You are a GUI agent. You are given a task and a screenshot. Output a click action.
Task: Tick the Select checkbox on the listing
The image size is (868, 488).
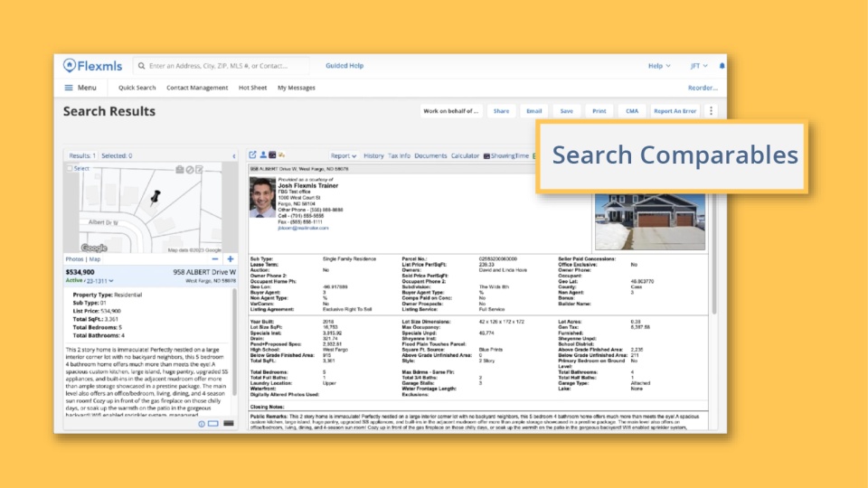coord(70,168)
